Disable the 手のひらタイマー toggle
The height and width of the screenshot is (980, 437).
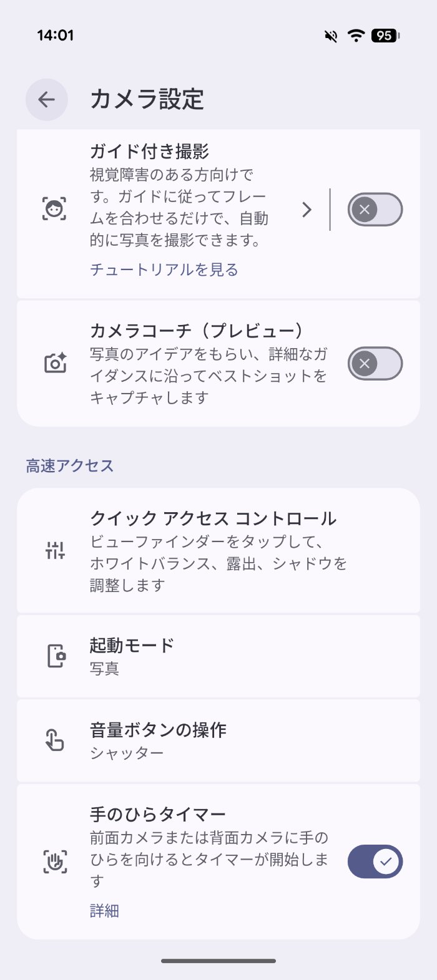tap(375, 861)
